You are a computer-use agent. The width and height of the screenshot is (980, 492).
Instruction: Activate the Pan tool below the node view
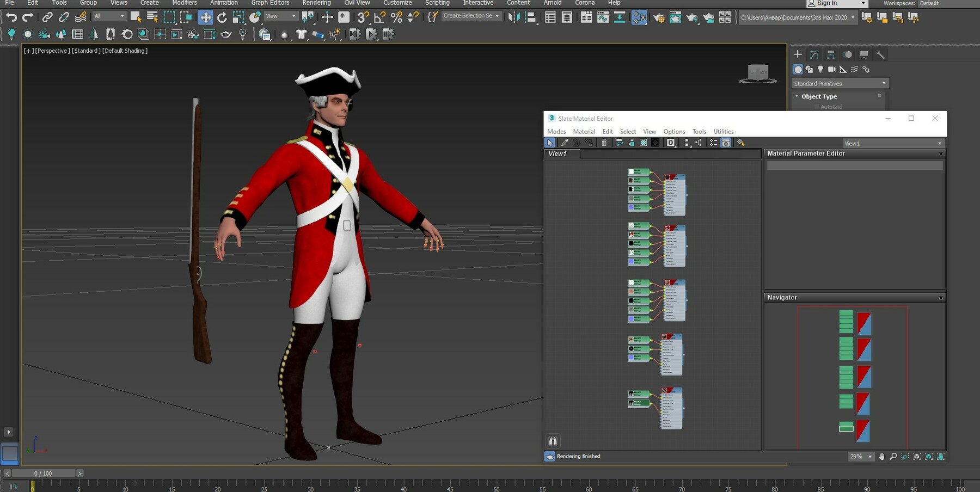coord(882,457)
